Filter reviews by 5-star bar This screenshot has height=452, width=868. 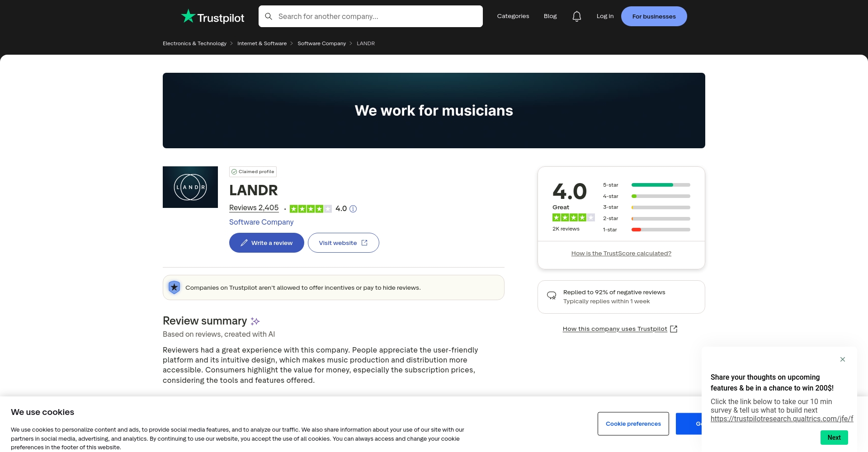pos(660,185)
